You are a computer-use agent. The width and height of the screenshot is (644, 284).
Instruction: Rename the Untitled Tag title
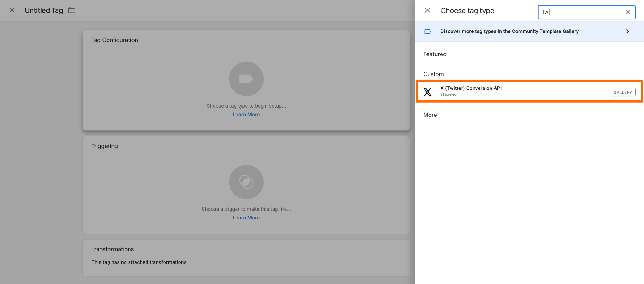point(44,10)
